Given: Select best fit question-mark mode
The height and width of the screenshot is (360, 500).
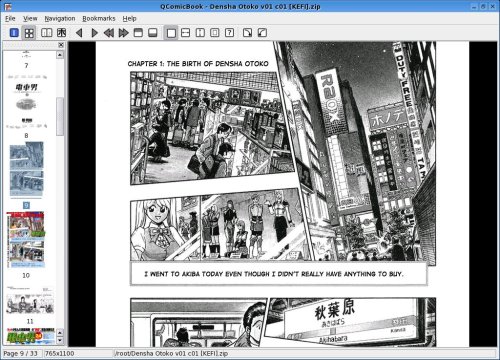Looking at the screenshot, I should (229, 33).
